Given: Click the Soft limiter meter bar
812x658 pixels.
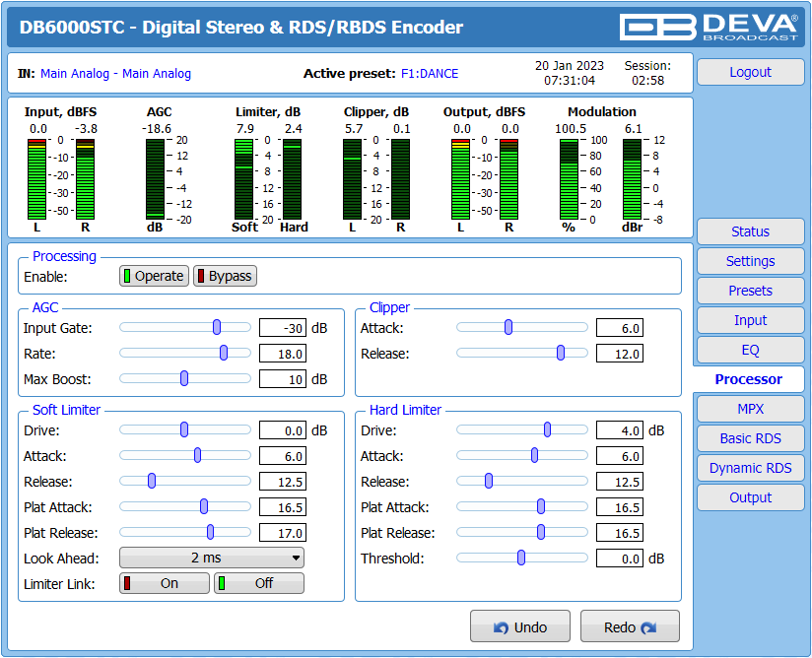Looking at the screenshot, I should (244, 179).
